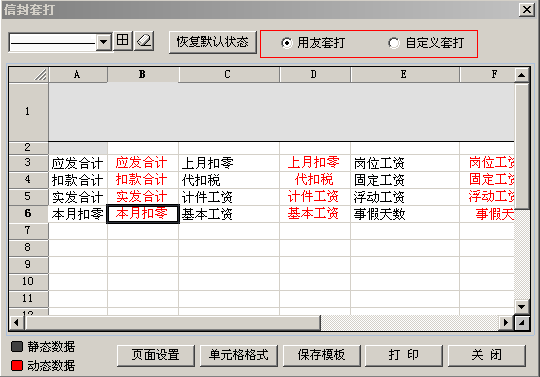The width and height of the screenshot is (540, 377).
Task: Select red cell 应发合计 in column B
Action: point(143,163)
